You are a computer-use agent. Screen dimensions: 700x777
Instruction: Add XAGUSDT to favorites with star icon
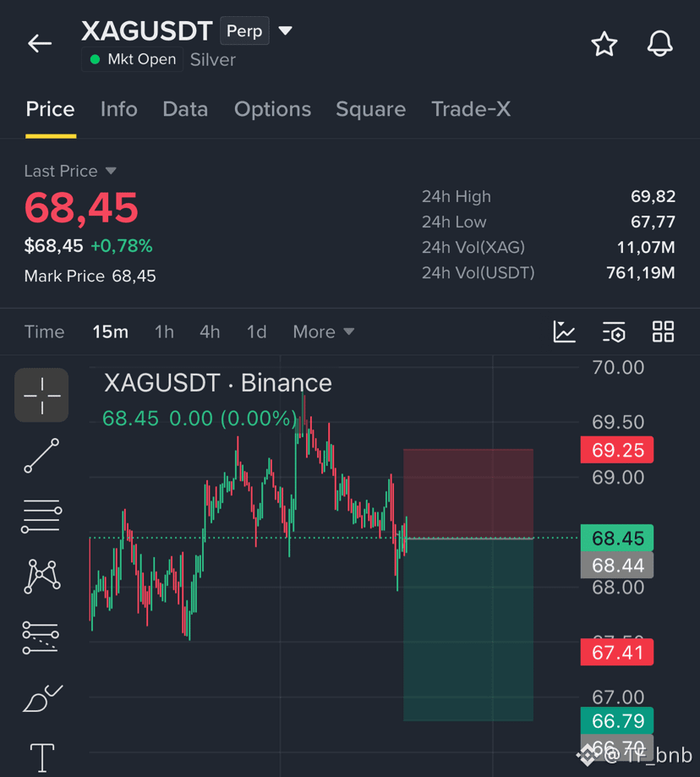point(604,44)
